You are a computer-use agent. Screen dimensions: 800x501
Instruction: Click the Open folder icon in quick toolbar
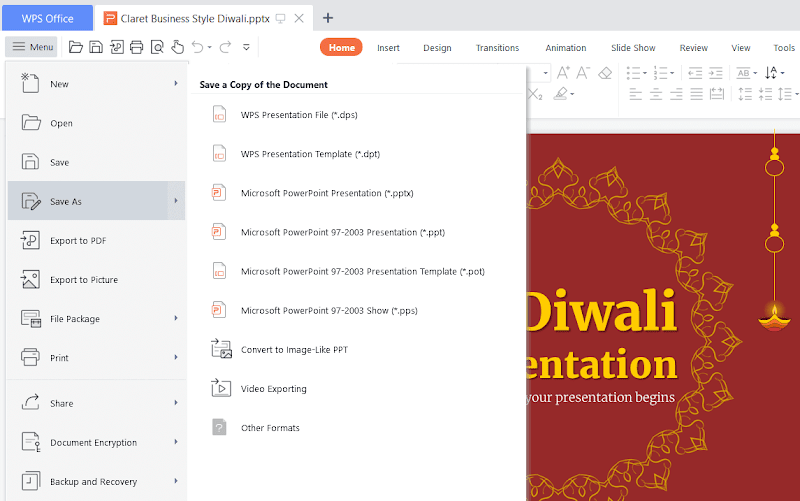[76, 47]
